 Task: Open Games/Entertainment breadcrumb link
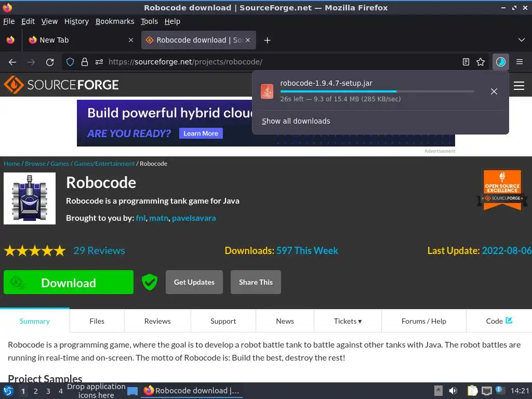tap(104, 164)
